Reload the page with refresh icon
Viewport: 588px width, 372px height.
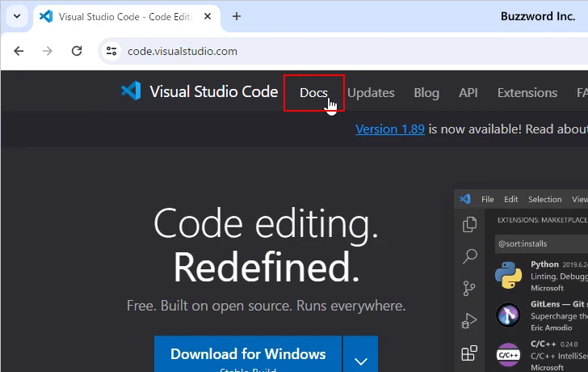tap(77, 51)
